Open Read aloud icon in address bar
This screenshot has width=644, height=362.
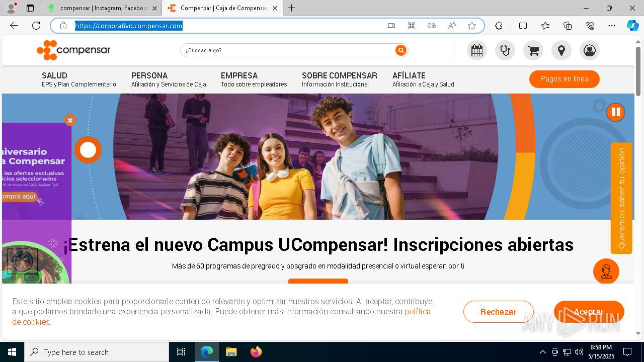pyautogui.click(x=452, y=26)
